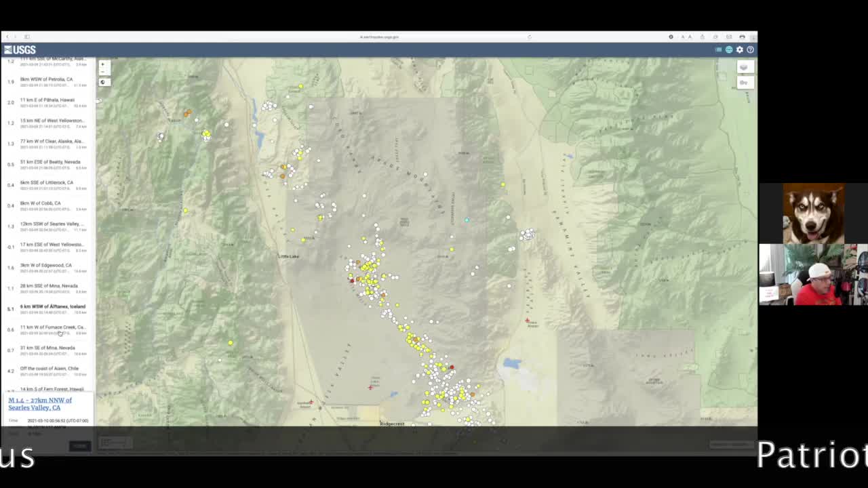Click the browser print icon
The height and width of the screenshot is (488, 868).
click(743, 37)
